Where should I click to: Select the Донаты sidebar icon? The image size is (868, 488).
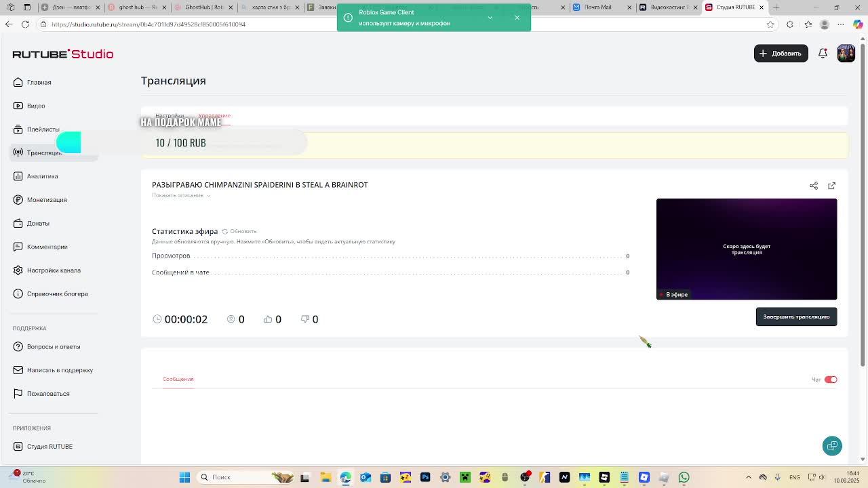click(18, 223)
